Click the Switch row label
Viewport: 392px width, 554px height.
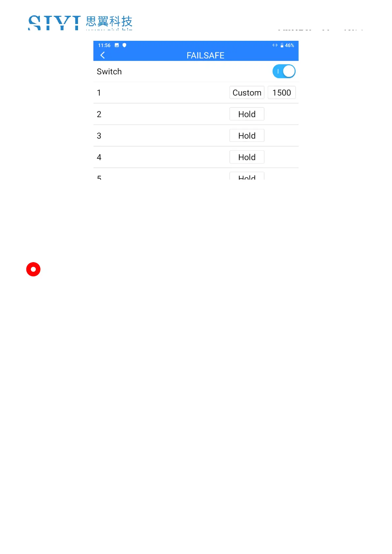coord(109,72)
